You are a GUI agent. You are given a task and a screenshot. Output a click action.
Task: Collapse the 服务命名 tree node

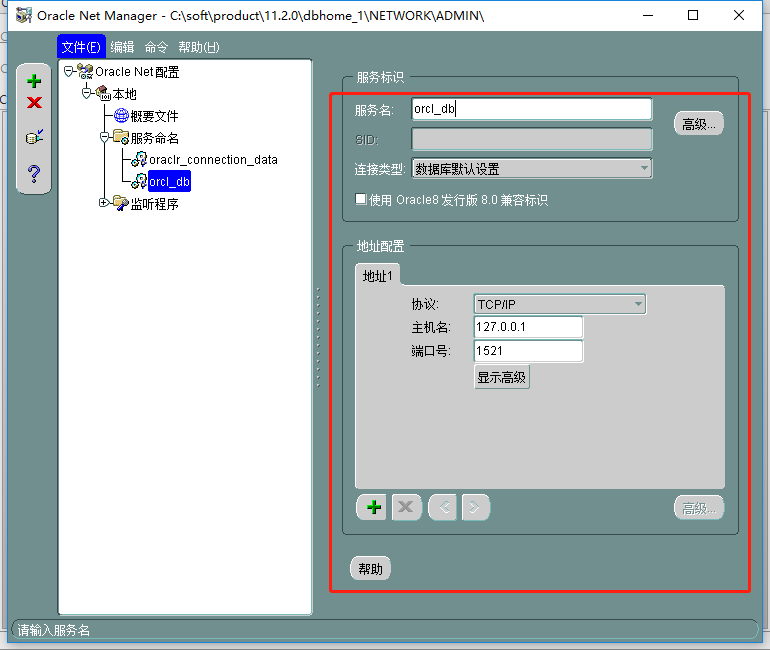pos(105,137)
